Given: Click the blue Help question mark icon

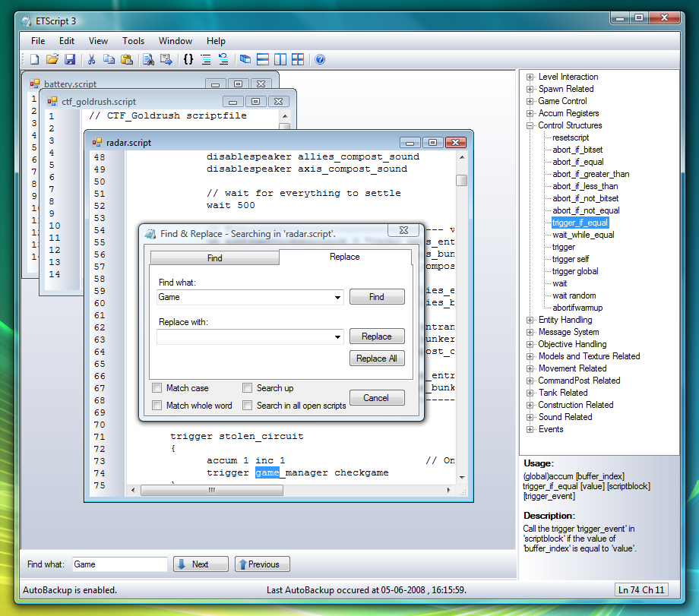Looking at the screenshot, I should click(320, 59).
